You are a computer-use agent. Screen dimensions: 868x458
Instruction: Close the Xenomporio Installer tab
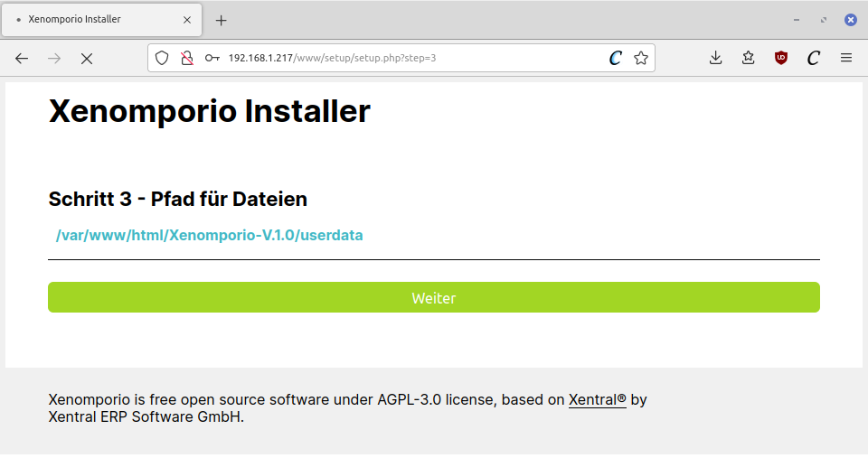point(187,19)
